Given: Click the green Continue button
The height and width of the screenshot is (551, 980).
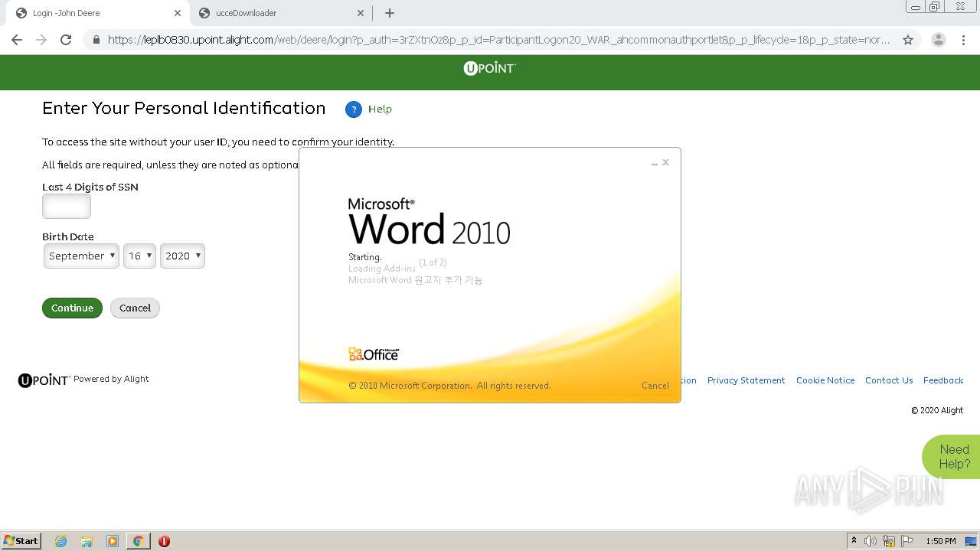Looking at the screenshot, I should [72, 308].
